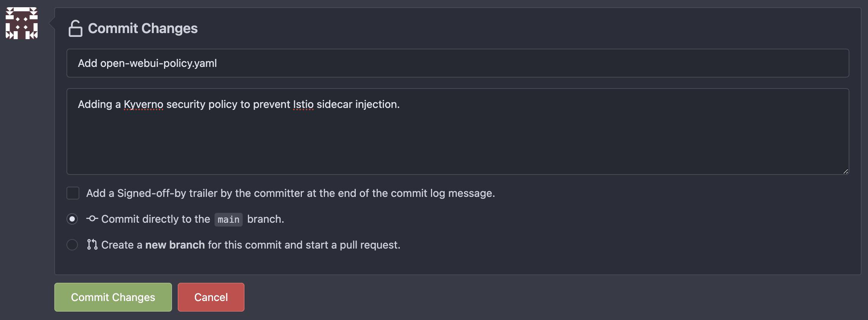
Task: Choose 'Create a new branch' for this commit
Action: coord(73,244)
